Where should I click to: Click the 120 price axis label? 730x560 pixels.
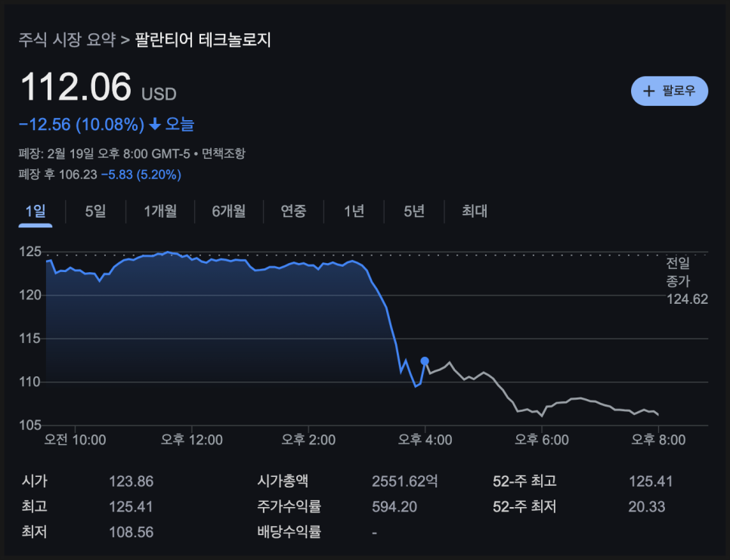29,295
